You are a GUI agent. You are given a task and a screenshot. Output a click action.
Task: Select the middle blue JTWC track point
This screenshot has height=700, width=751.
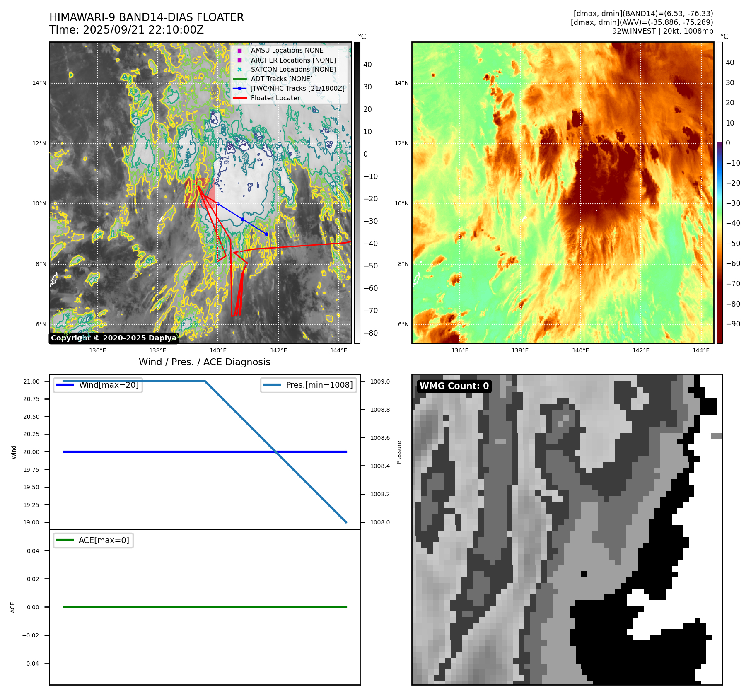tap(242, 219)
